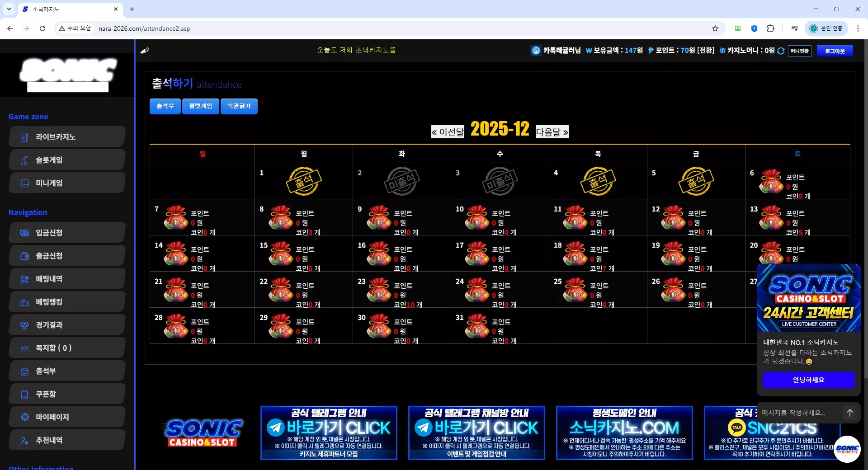Click the site-security warning indicator
This screenshot has width=868, height=470.
click(x=75, y=28)
